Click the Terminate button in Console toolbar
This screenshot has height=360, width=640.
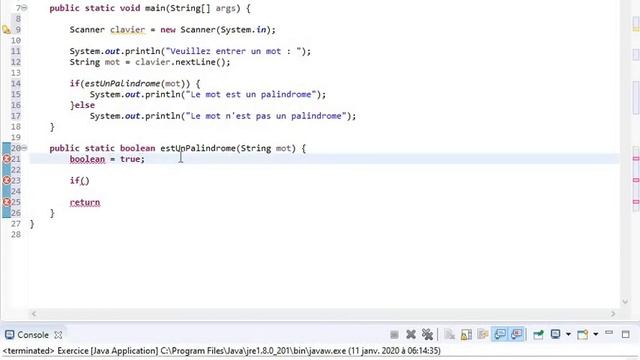pyautogui.click(x=394, y=335)
